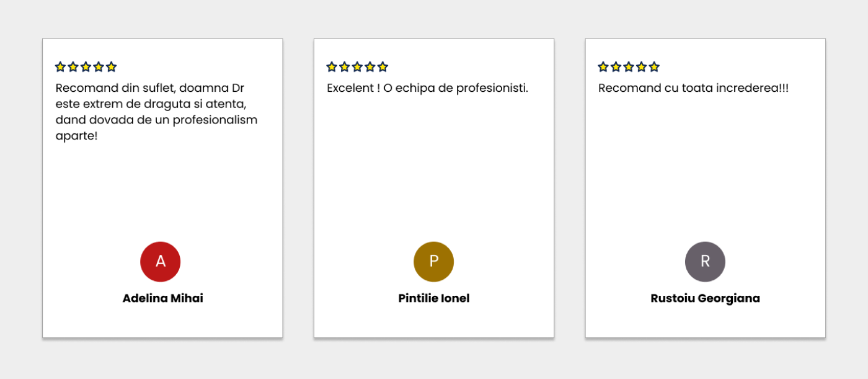Click the fifth star in Rustoiu Georgiana's review
This screenshot has height=379, width=868.
click(654, 67)
